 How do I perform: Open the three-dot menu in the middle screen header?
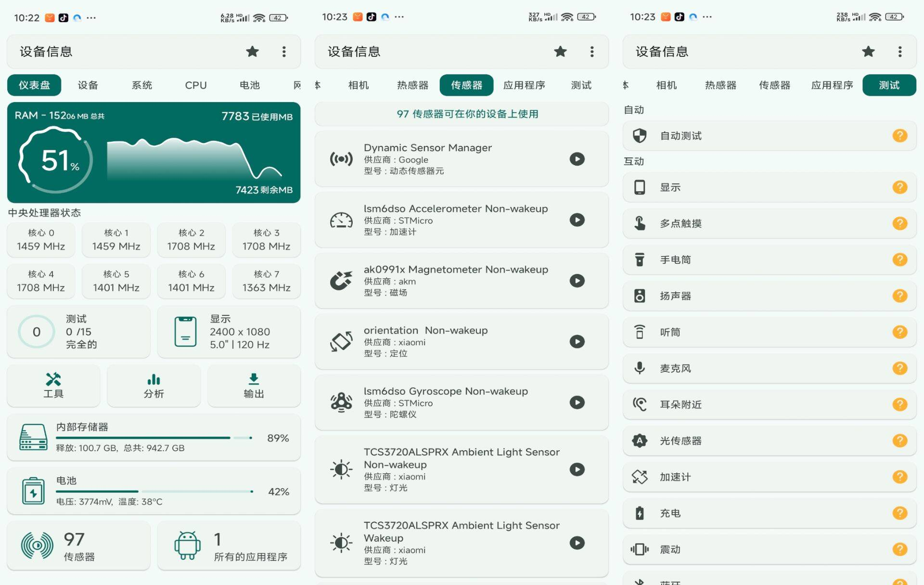click(x=592, y=52)
